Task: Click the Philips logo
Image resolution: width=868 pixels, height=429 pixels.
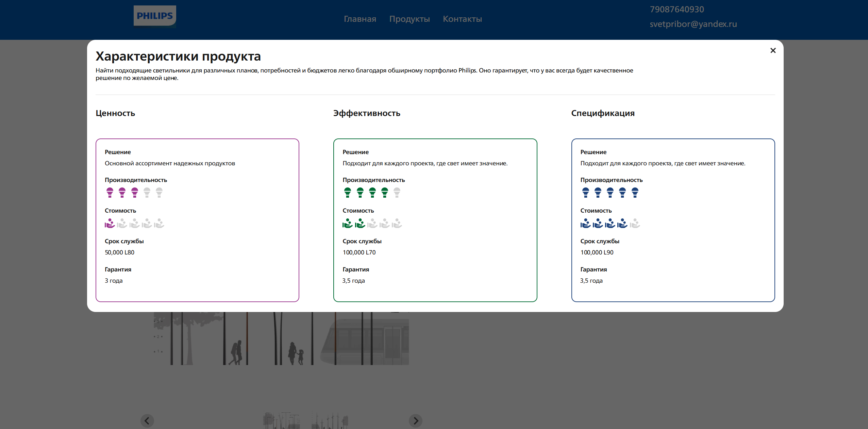Action: point(155,16)
